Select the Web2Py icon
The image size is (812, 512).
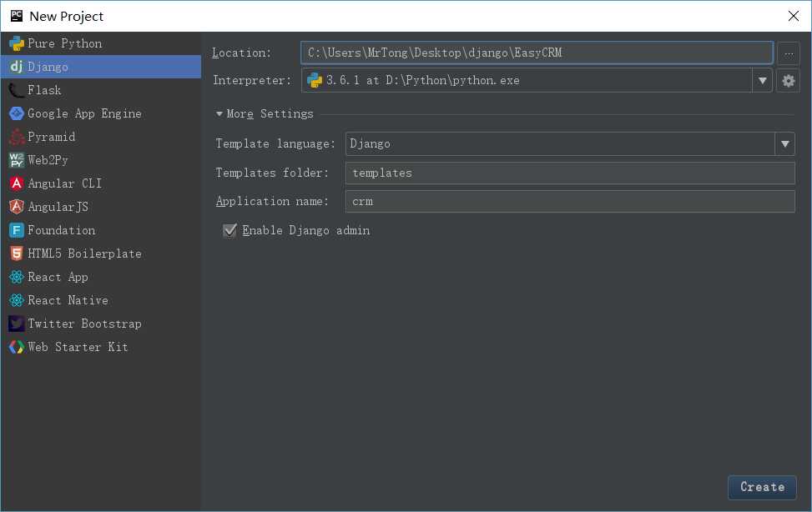17,160
